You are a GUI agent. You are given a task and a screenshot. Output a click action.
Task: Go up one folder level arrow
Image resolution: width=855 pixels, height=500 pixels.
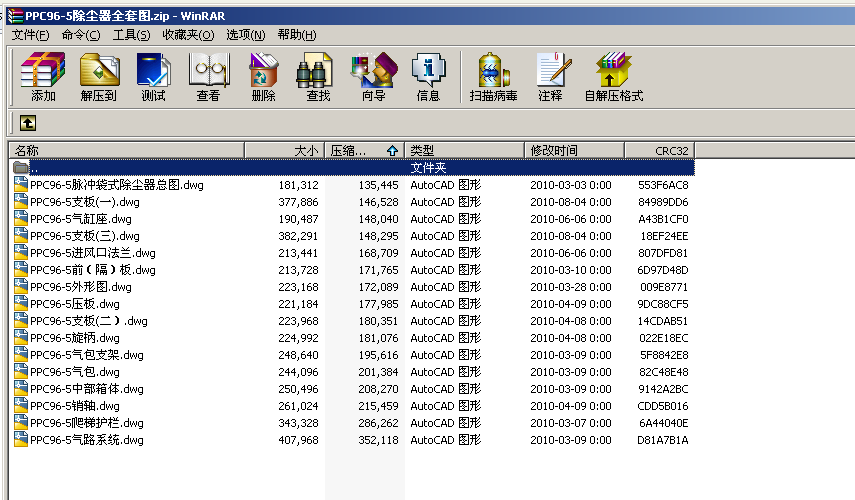pos(28,123)
